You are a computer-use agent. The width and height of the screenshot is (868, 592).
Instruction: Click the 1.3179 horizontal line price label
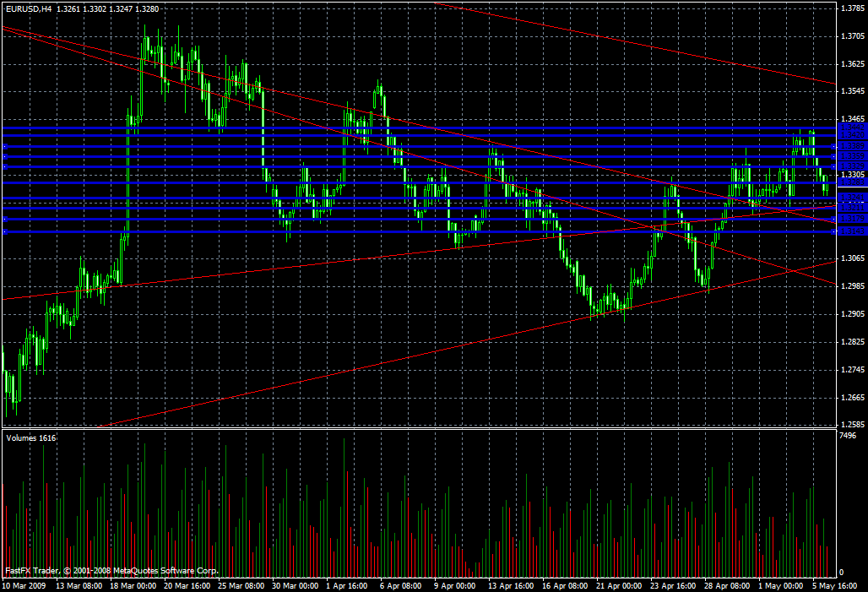pos(852,219)
